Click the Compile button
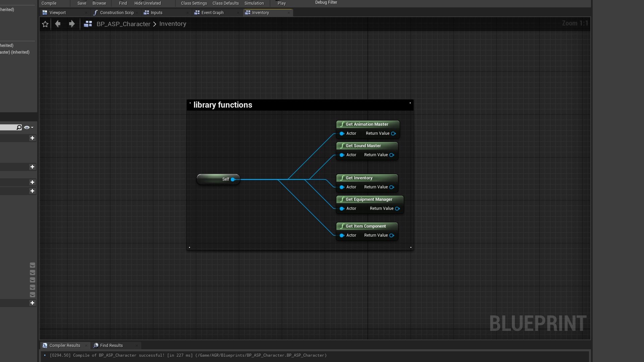 49,3
